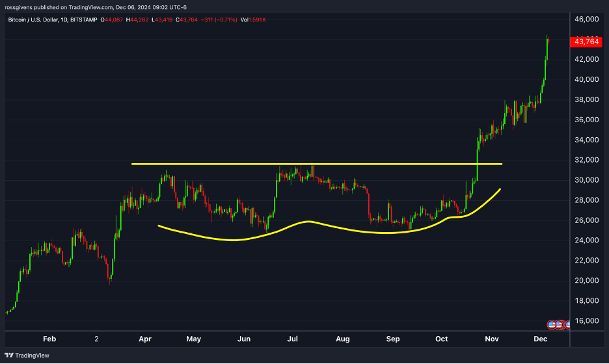Click the BITSTAMP exchange label
This screenshot has height=364, width=609.
tap(83, 19)
